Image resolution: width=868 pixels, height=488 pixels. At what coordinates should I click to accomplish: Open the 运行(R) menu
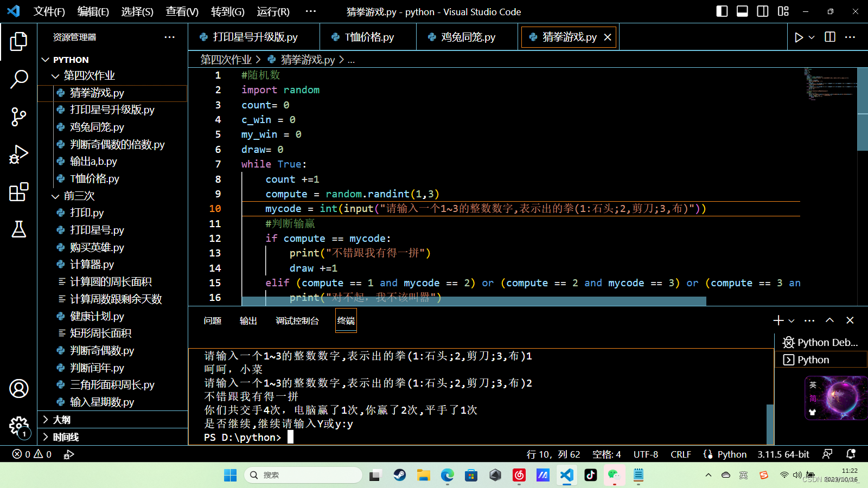tap(273, 11)
